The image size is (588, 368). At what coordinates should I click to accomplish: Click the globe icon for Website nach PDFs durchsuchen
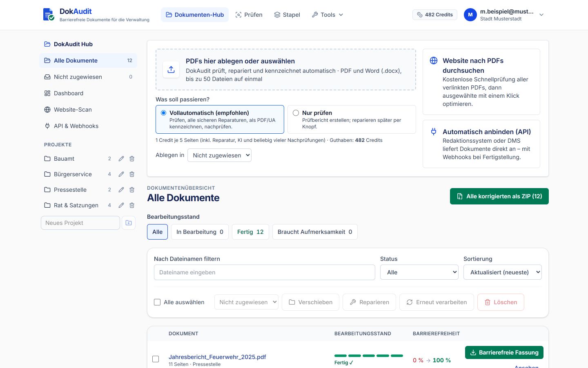coord(434,61)
